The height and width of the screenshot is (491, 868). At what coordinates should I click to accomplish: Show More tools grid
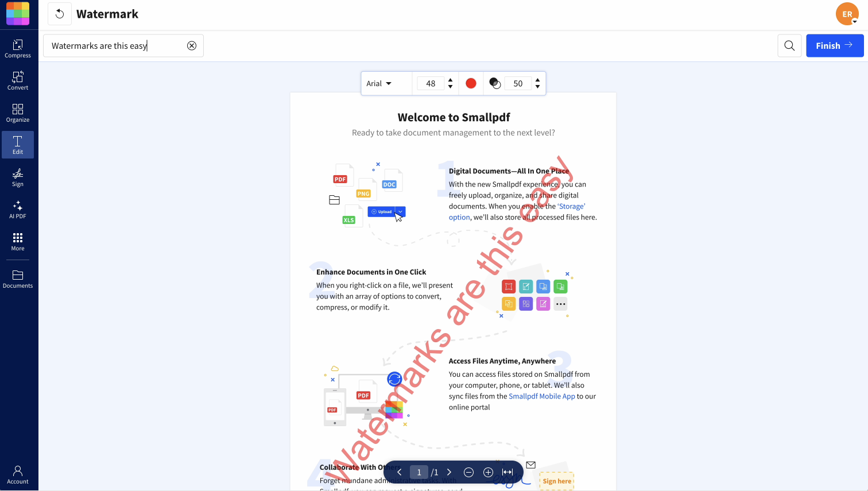(18, 241)
